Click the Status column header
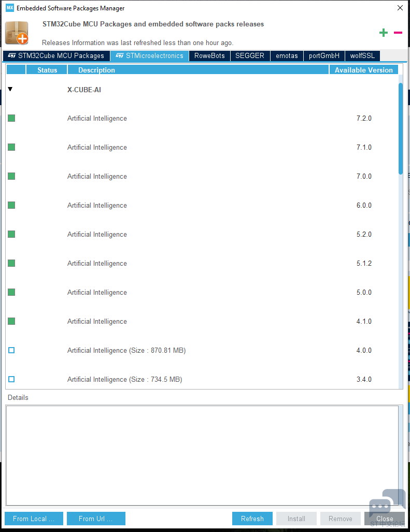Screen dimensions: 410x532 [x=47, y=70]
